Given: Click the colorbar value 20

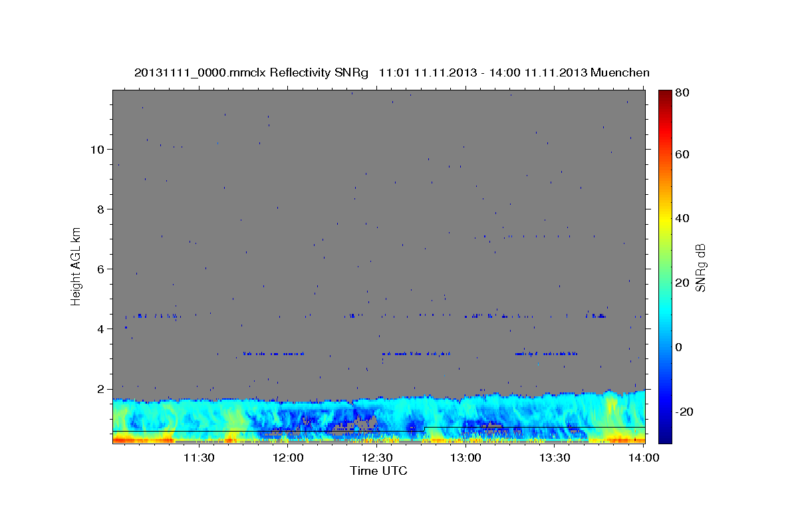Looking at the screenshot, I should pyautogui.click(x=681, y=283).
